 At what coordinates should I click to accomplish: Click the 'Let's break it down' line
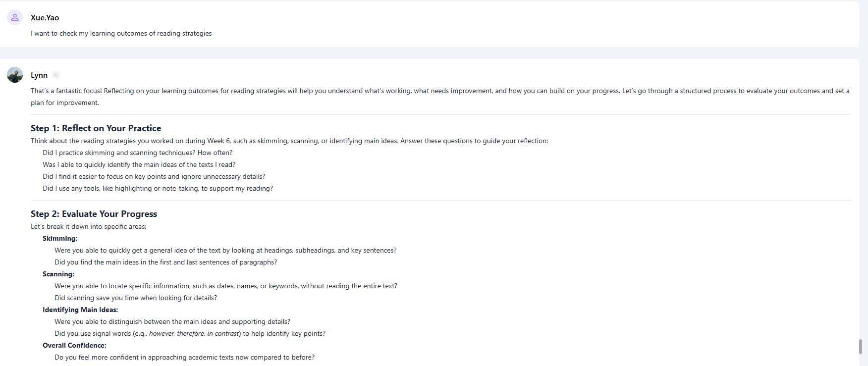click(x=89, y=226)
